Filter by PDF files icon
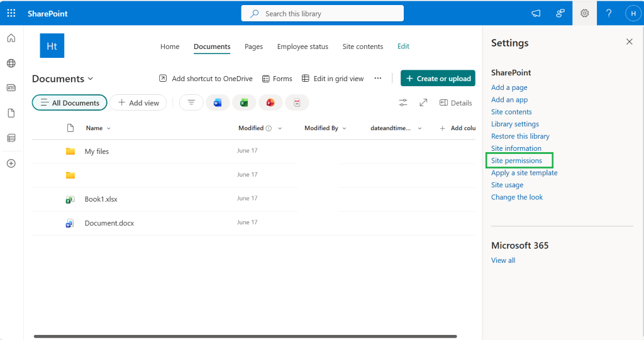The image size is (644, 340). point(297,102)
